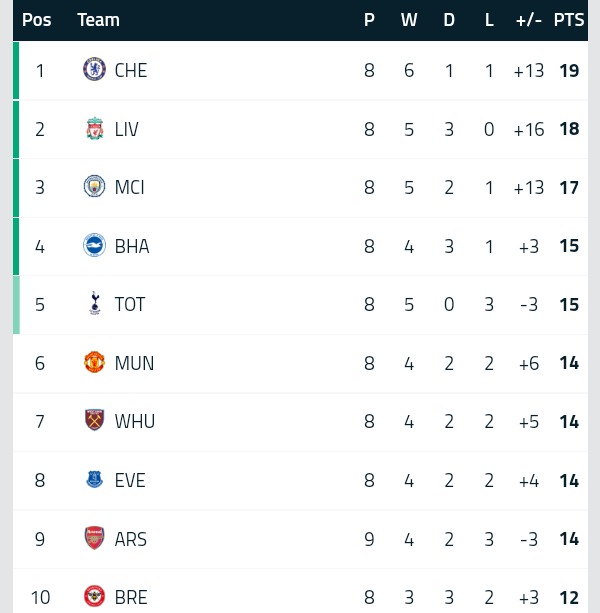Click the Pos column header
600x613 pixels.
pos(37,20)
